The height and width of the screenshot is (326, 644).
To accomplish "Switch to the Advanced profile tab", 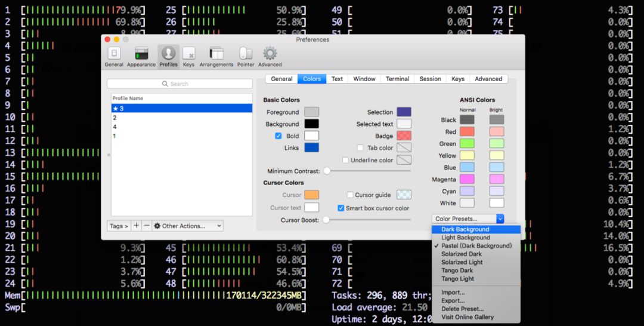I will (488, 79).
